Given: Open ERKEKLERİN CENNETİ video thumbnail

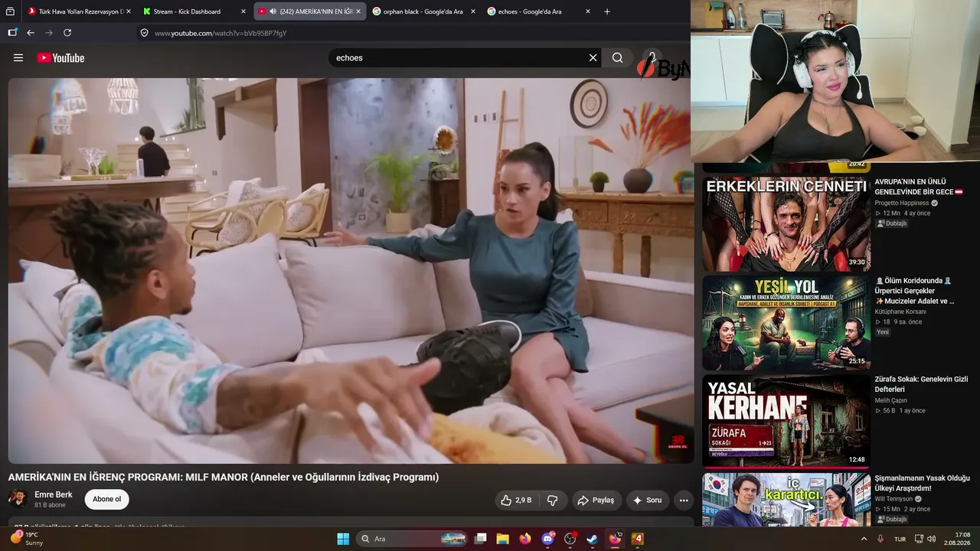Looking at the screenshot, I should tap(786, 224).
